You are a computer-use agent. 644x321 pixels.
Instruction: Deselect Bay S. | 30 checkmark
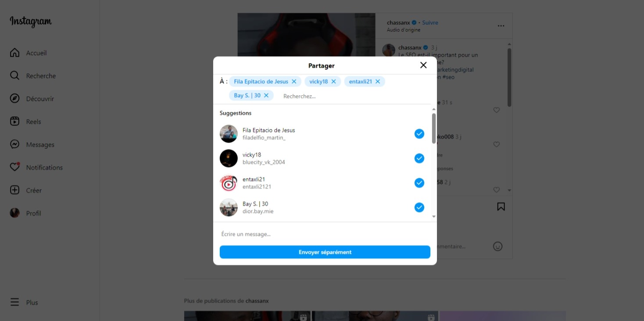(419, 207)
